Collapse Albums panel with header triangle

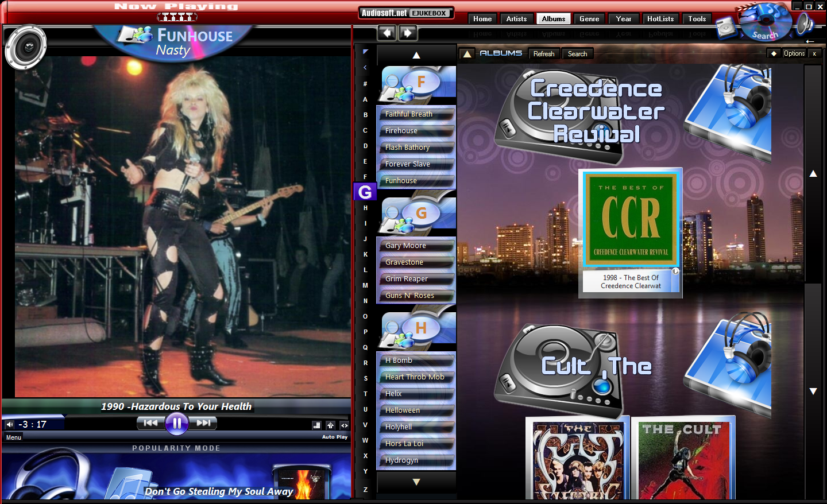point(467,54)
